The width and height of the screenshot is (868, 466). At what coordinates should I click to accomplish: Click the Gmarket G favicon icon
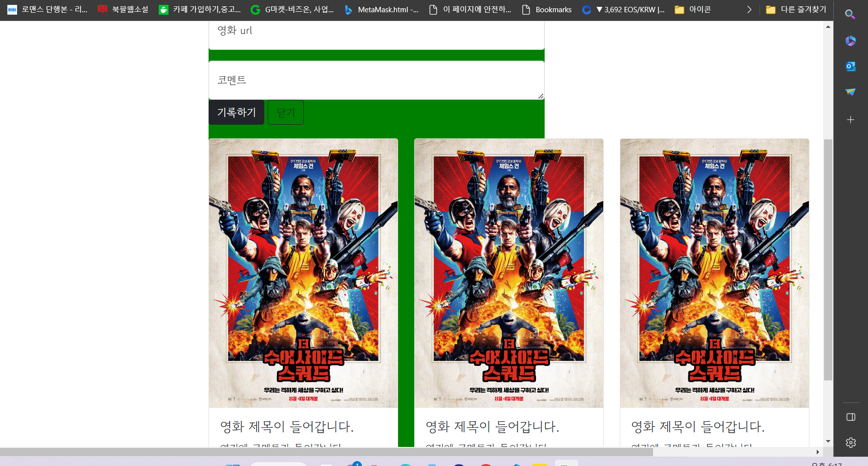[255, 10]
